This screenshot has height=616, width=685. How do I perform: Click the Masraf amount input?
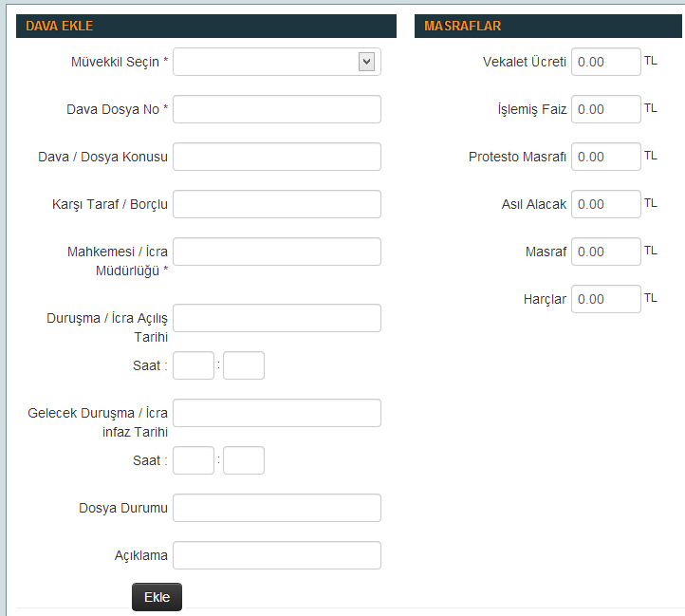(x=606, y=252)
